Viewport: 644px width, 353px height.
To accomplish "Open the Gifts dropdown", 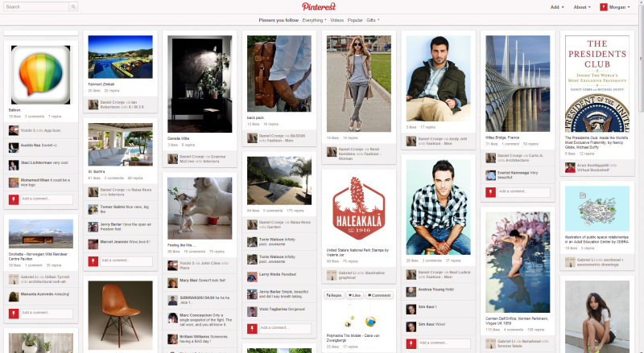I will point(373,20).
